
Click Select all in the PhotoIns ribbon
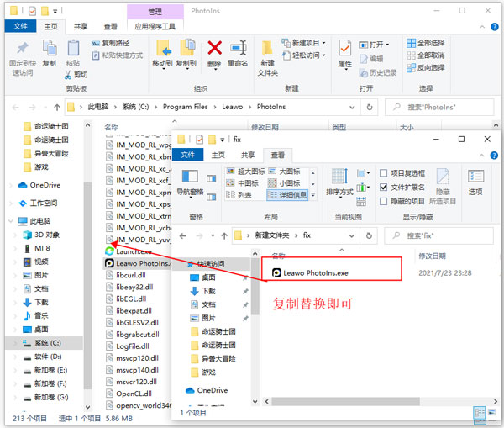coord(426,43)
